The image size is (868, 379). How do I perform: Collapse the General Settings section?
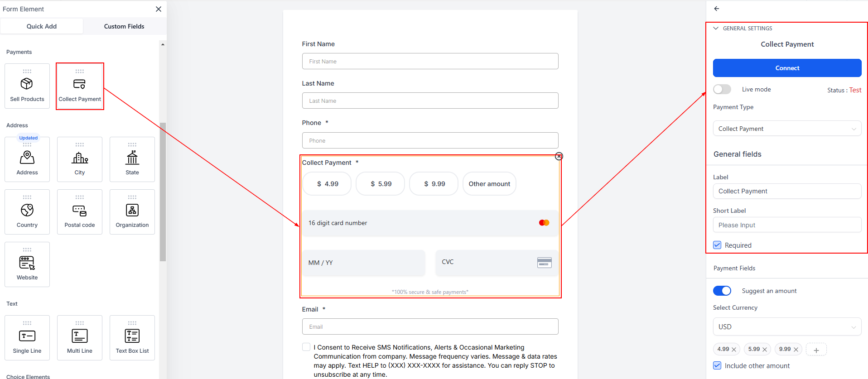coord(716,28)
